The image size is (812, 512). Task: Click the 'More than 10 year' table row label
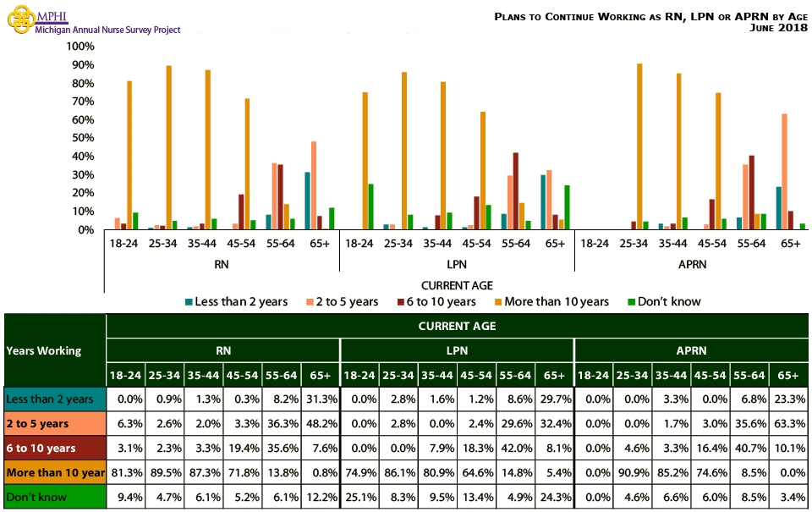click(55, 472)
